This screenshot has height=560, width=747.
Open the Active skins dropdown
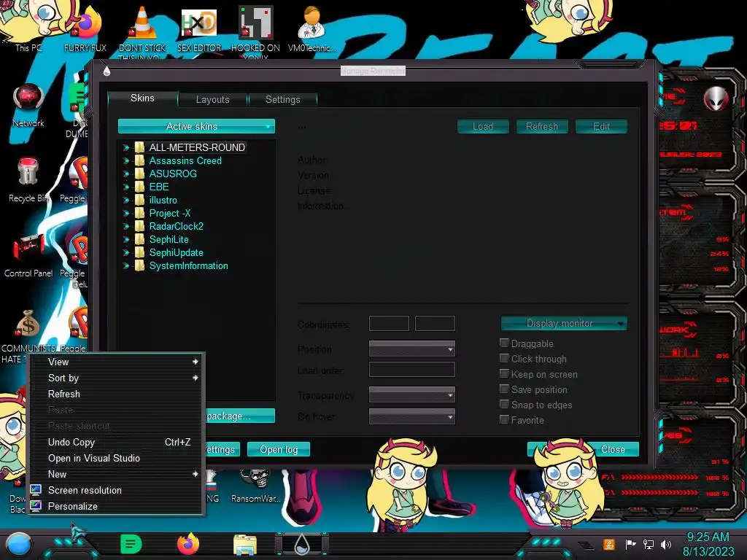tap(196, 126)
